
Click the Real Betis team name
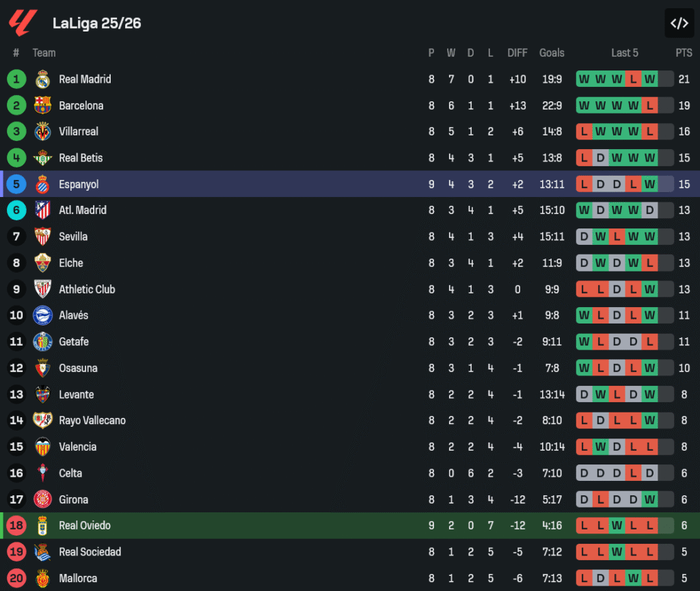[81, 158]
